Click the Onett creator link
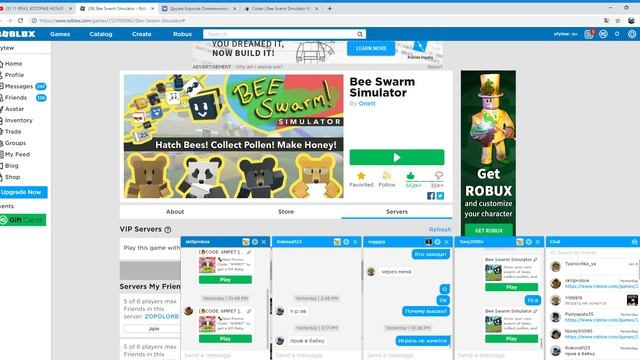The height and width of the screenshot is (360, 640). tap(367, 104)
